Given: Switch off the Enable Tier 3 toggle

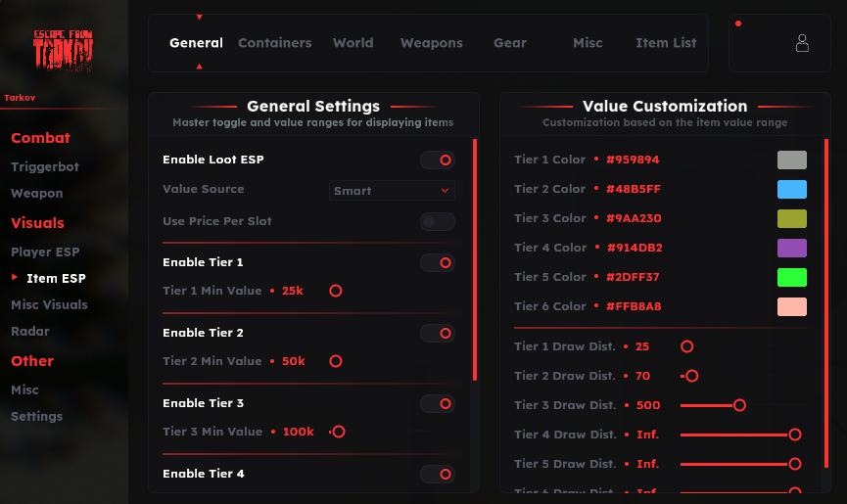Looking at the screenshot, I should (438, 403).
